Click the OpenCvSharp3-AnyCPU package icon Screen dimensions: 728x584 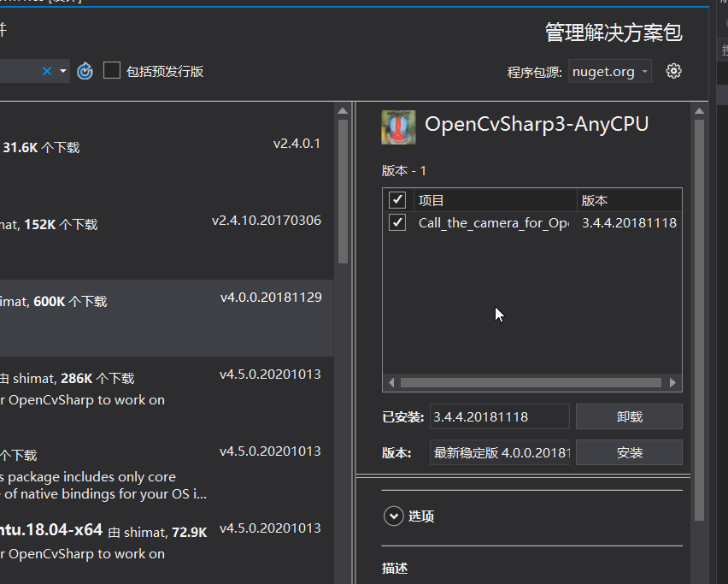coord(398,127)
